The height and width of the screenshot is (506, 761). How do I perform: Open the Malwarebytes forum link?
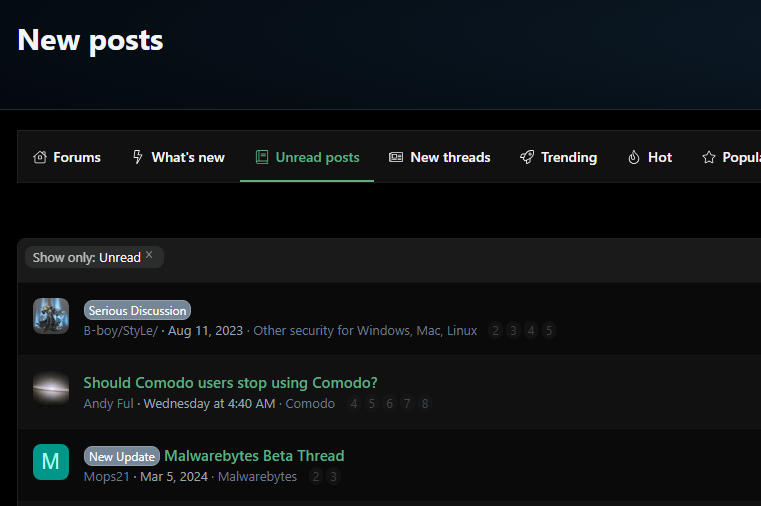coord(257,477)
